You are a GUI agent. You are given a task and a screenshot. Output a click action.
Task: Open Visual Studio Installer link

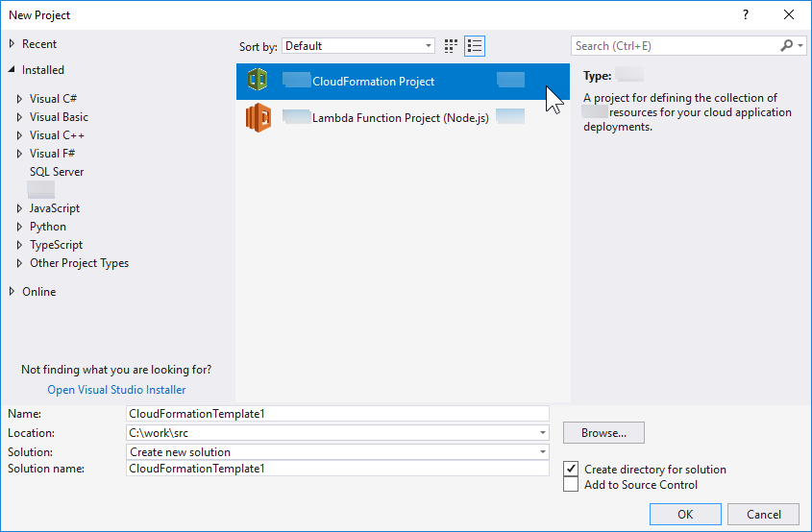point(116,390)
